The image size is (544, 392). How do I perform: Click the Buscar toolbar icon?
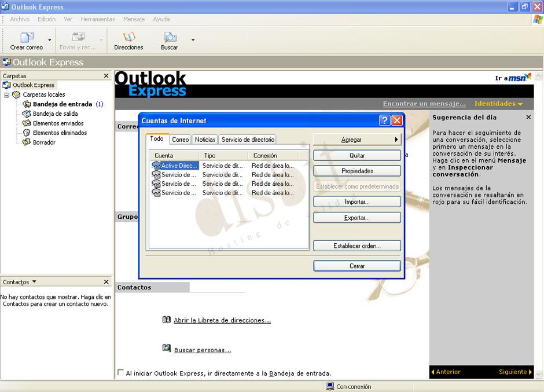169,39
